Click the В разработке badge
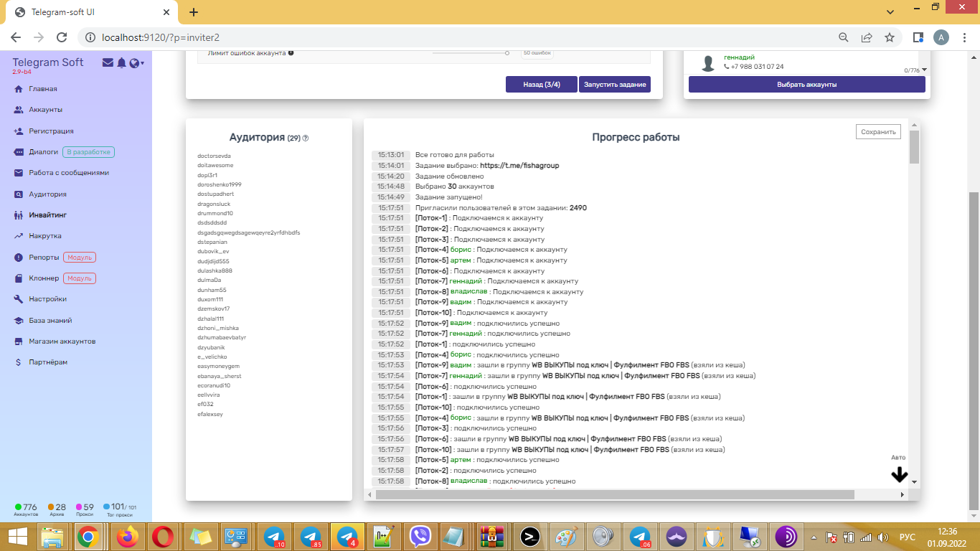This screenshot has width=980, height=551. tap(89, 152)
